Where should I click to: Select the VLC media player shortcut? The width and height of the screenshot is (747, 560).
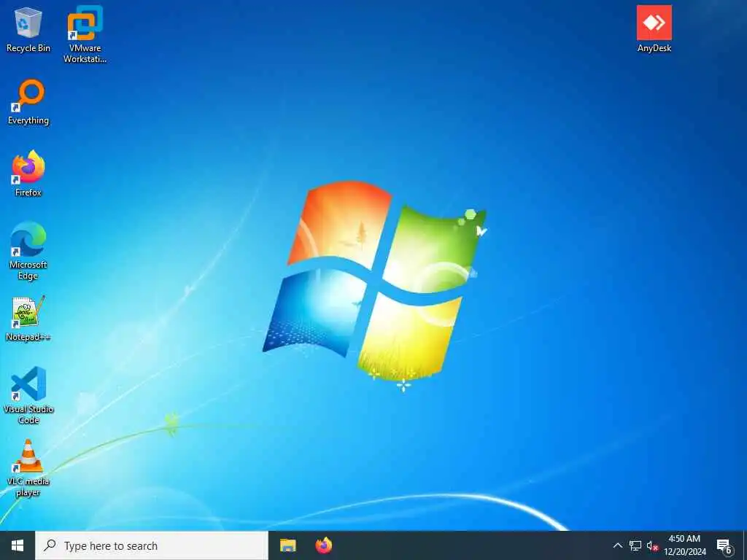(x=28, y=468)
